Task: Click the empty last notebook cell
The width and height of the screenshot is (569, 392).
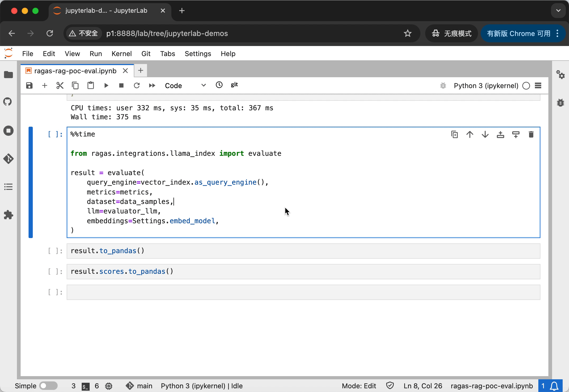Action: pos(303,292)
